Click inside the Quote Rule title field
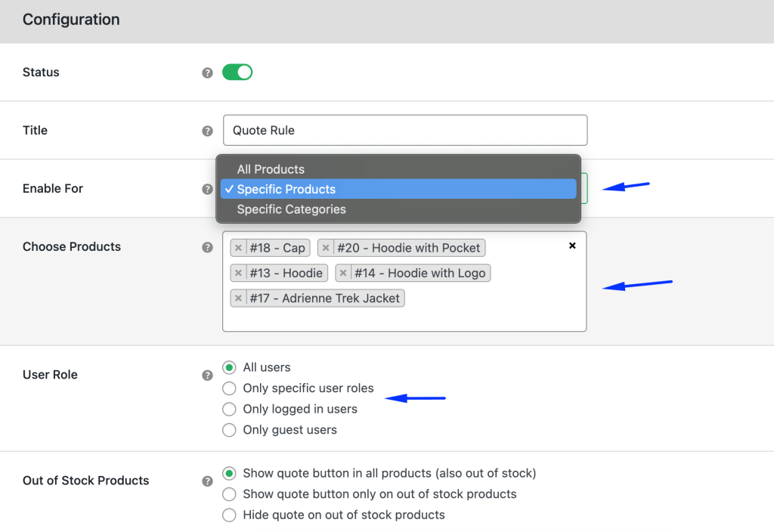Viewport: 774px width, 532px height. pos(405,130)
